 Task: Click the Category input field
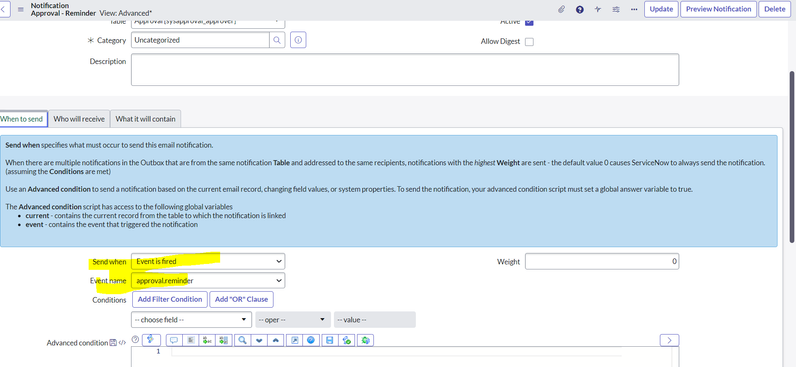click(x=200, y=40)
